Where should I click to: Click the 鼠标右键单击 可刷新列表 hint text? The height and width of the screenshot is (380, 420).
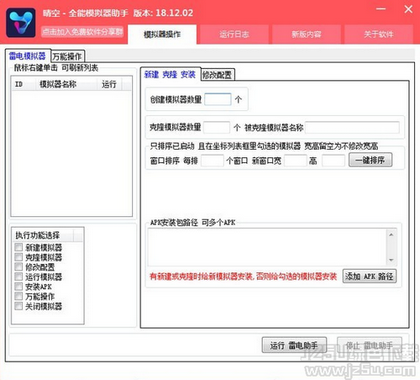point(56,68)
